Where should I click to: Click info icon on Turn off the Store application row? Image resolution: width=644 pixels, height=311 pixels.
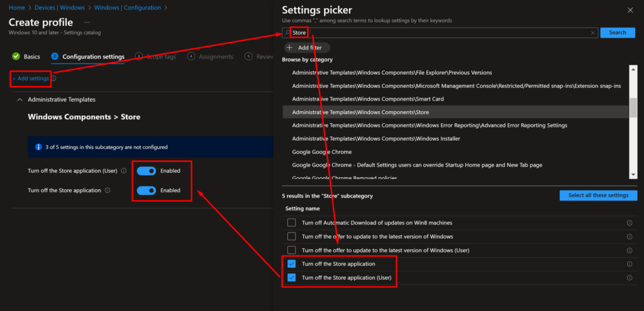pyautogui.click(x=629, y=265)
